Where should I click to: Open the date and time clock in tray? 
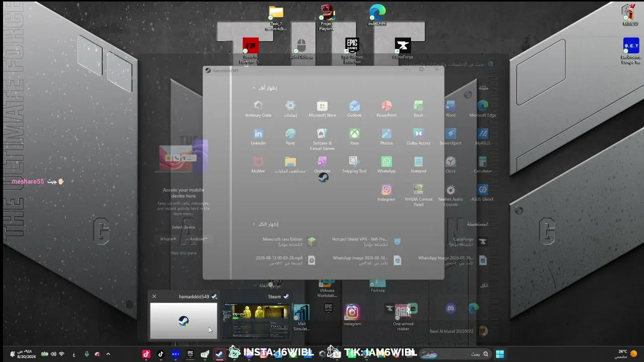point(27,354)
